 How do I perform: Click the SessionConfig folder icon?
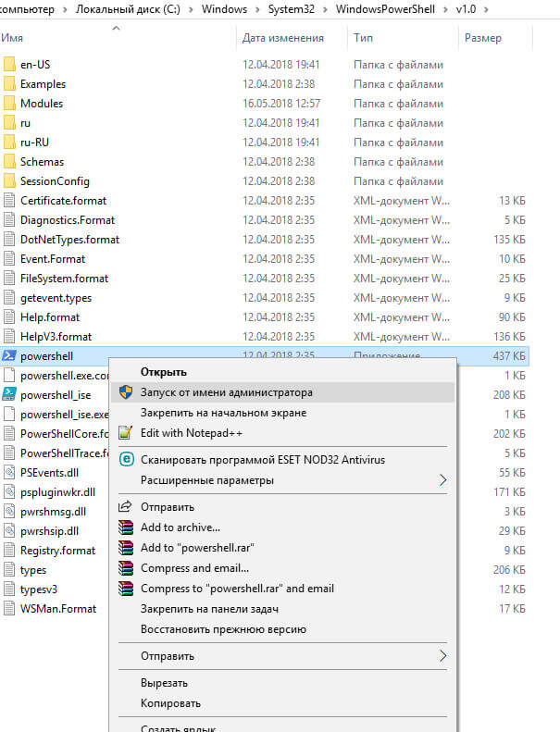coord(9,181)
